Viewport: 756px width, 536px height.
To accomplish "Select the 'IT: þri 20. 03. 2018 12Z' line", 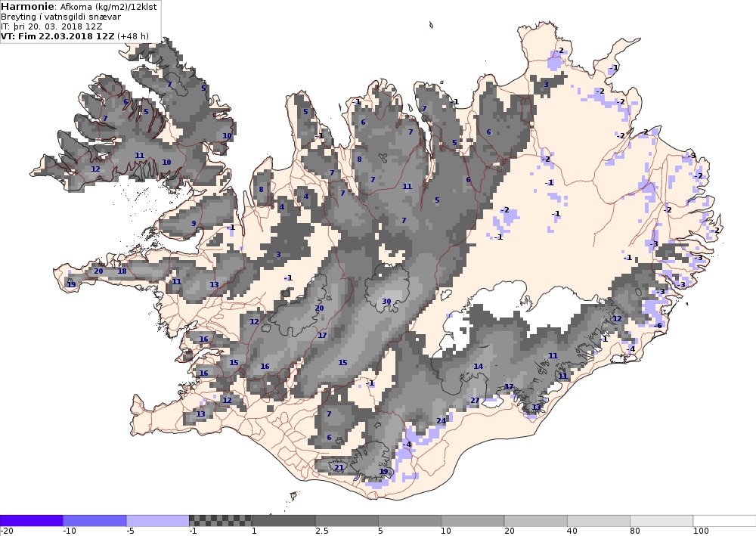I will [51, 26].
